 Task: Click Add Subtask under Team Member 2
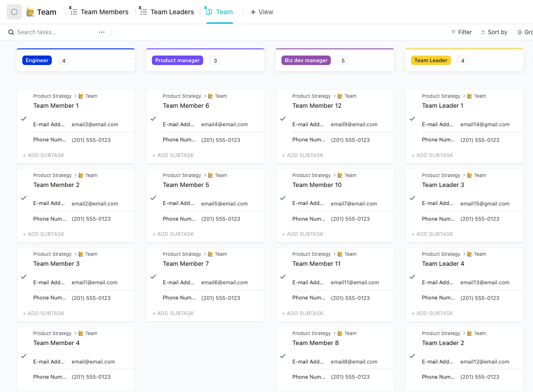pos(44,234)
